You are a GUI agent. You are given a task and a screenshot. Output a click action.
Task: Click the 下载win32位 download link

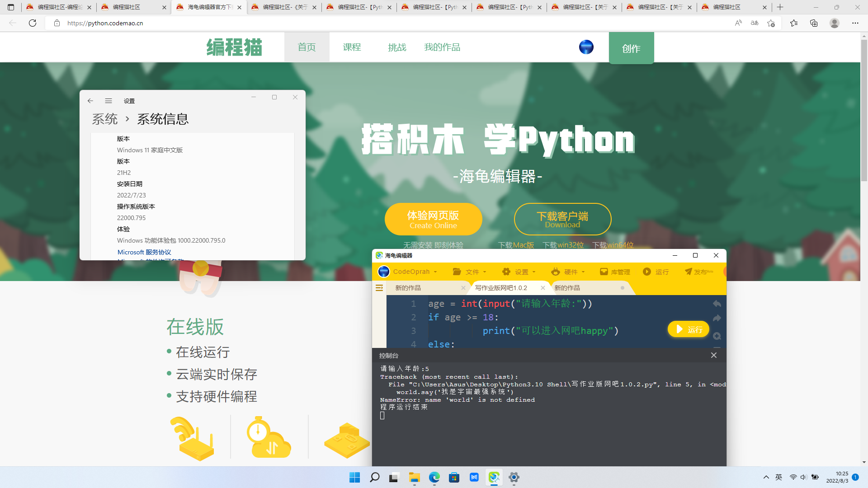pyautogui.click(x=563, y=245)
